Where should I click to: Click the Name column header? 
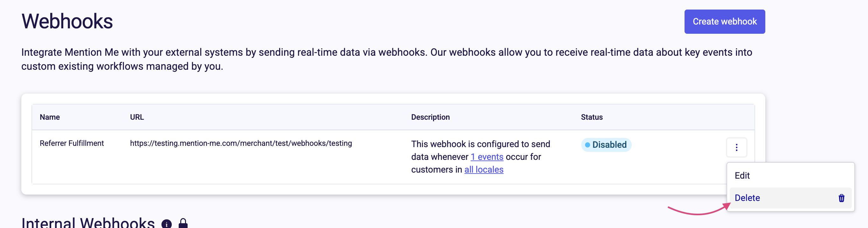point(50,117)
